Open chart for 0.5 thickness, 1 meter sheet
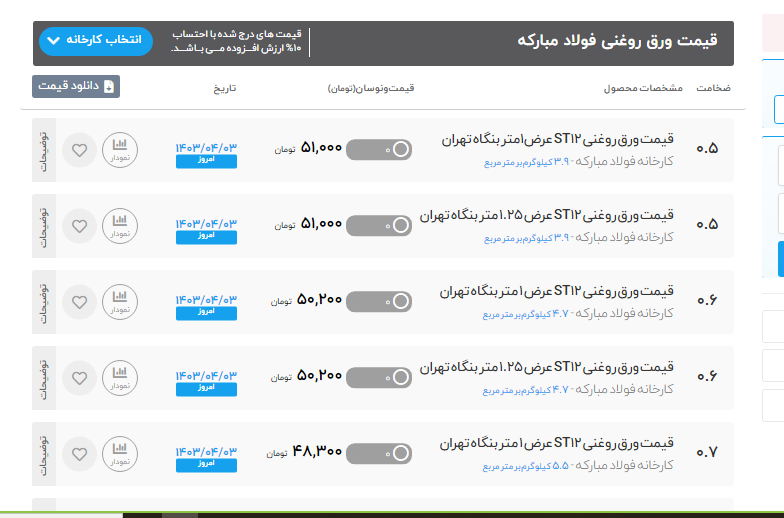This screenshot has height=518, width=784. click(120, 151)
